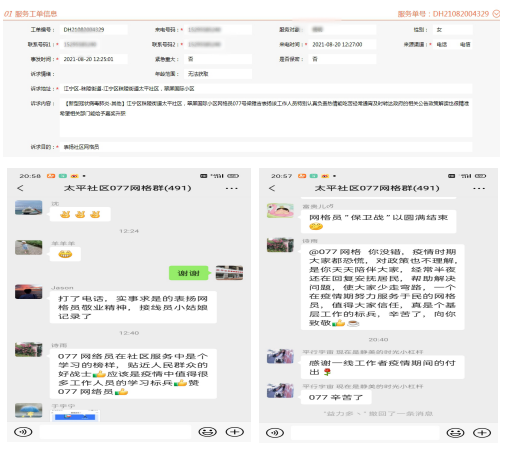
Task: Click the left chat message input box
Action: coord(115,432)
